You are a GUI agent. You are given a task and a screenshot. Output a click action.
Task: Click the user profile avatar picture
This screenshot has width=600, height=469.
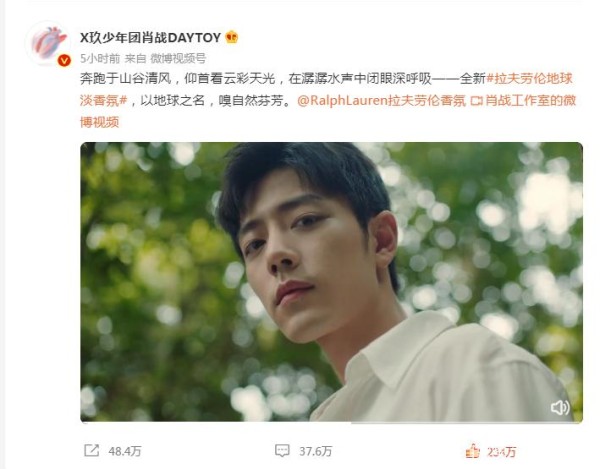pyautogui.click(x=48, y=43)
